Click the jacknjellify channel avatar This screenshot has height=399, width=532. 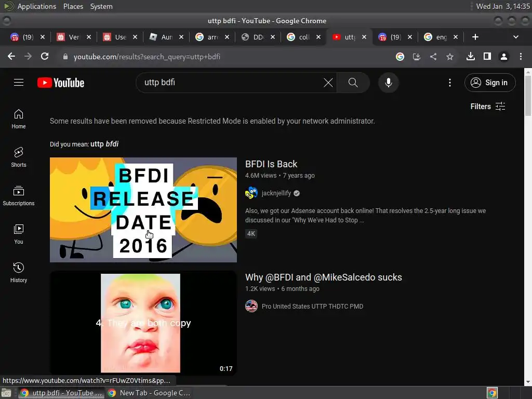(x=251, y=193)
